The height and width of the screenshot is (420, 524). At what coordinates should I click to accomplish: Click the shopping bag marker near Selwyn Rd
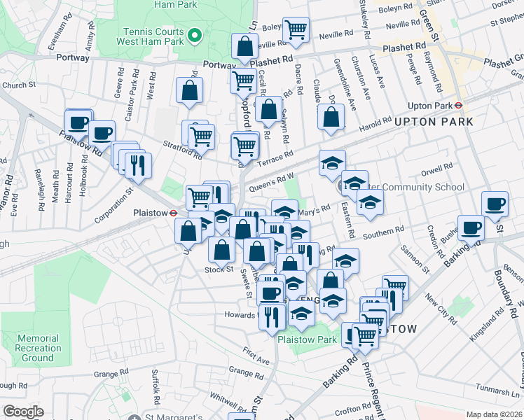pyautogui.click(x=269, y=111)
